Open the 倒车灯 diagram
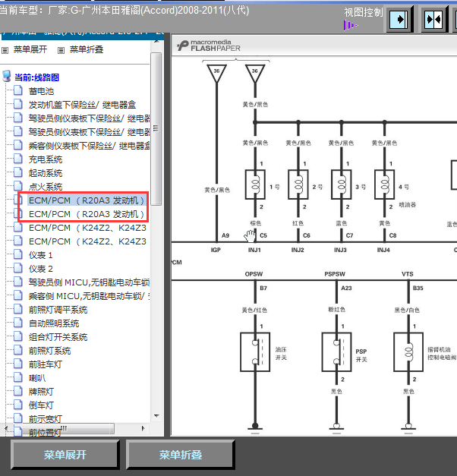The image size is (457, 476). [41, 405]
